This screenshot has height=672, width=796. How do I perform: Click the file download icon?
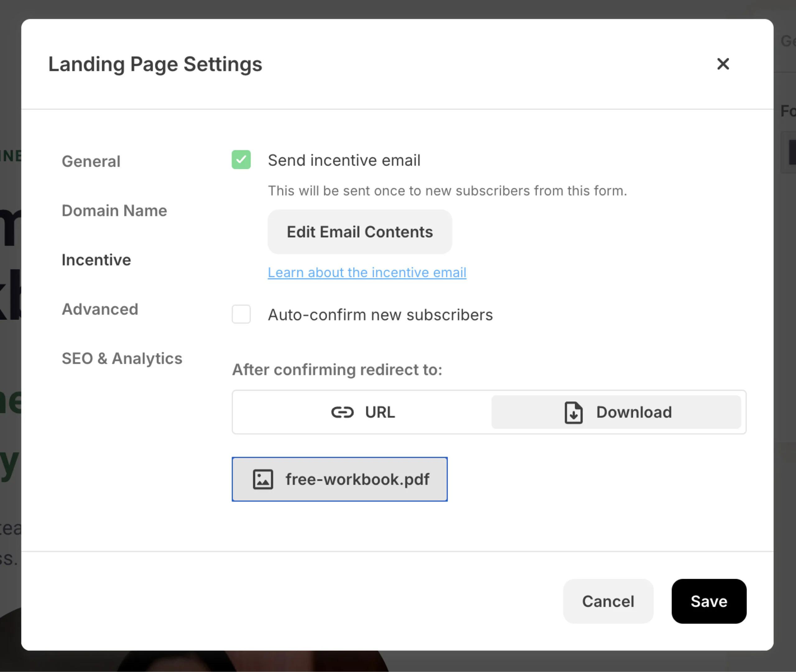coord(573,413)
